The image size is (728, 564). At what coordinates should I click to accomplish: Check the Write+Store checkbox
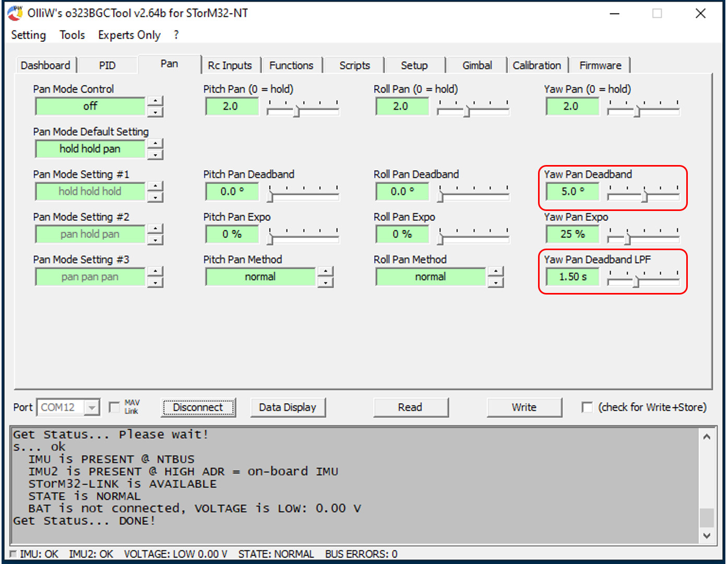pos(587,407)
